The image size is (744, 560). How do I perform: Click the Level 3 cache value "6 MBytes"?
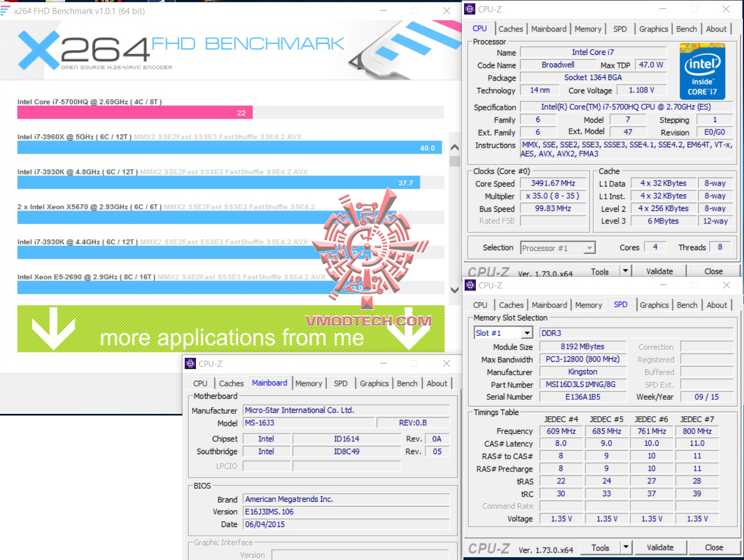coord(663,221)
